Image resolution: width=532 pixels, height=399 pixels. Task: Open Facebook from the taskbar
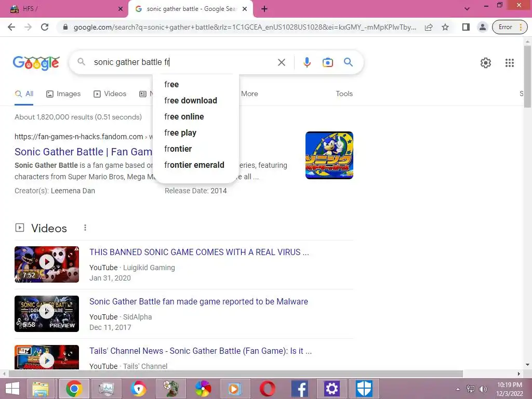300,389
